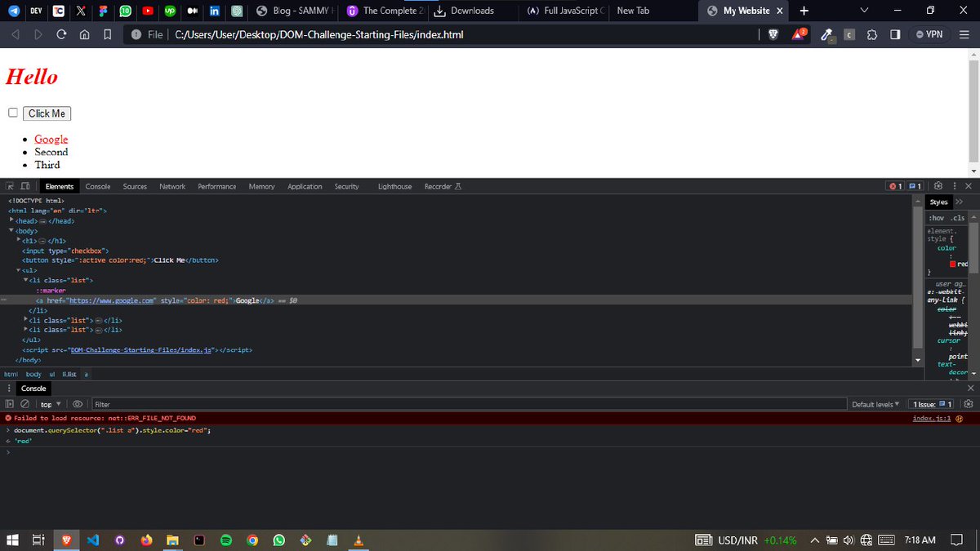Toggle .cls class editor in Styles
Screen dimensions: 980x551
click(x=957, y=218)
